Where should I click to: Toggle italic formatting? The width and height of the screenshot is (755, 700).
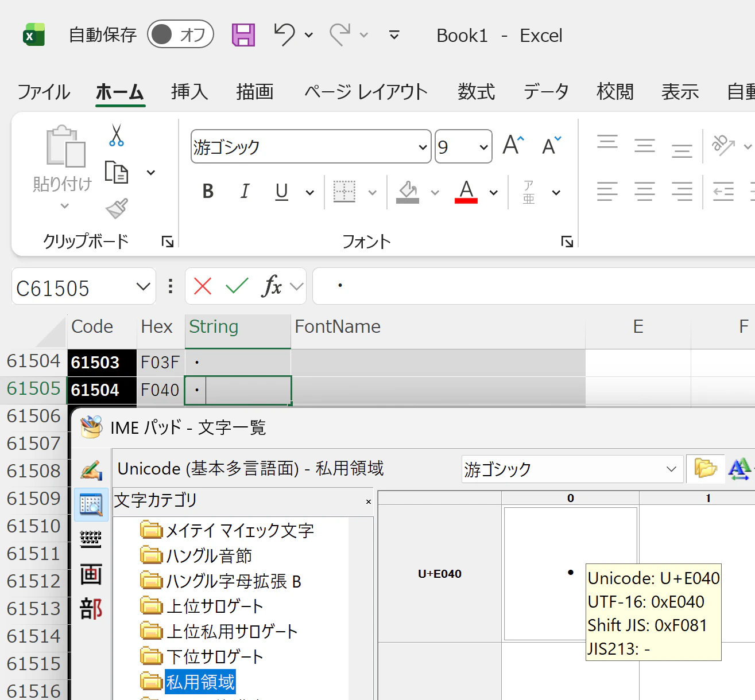tap(245, 192)
